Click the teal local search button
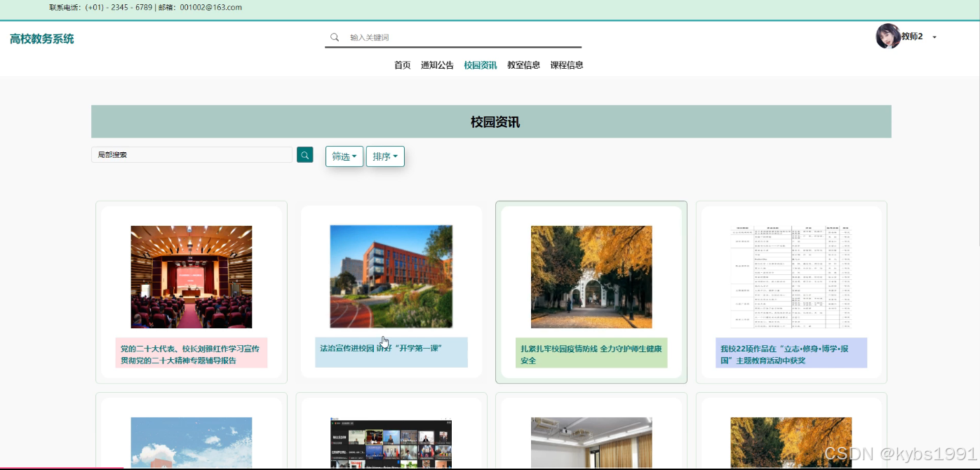This screenshot has height=470, width=980. [305, 155]
